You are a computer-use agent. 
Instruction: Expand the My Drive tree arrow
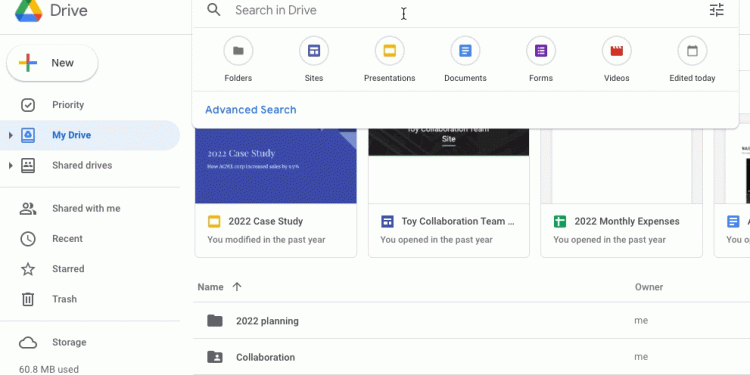[11, 135]
